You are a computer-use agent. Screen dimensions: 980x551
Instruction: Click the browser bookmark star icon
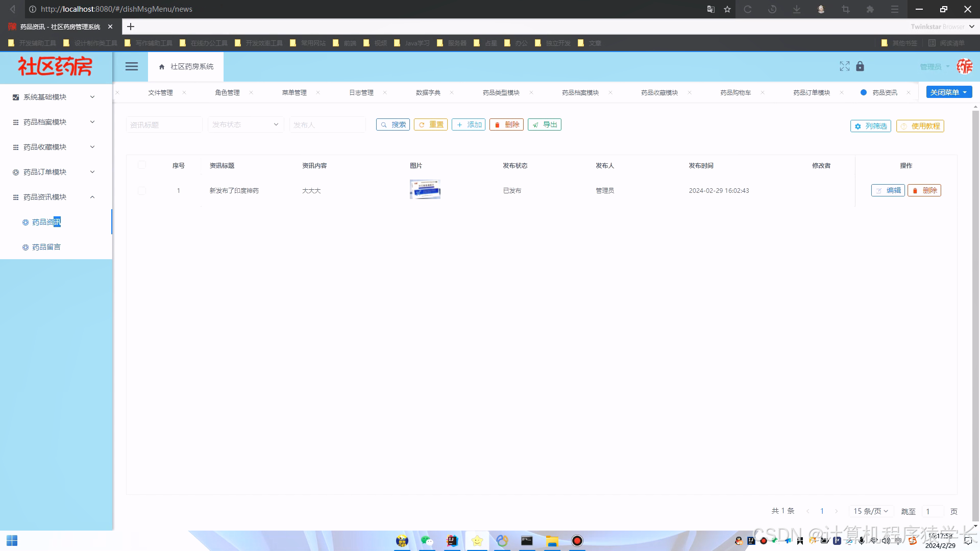727,9
